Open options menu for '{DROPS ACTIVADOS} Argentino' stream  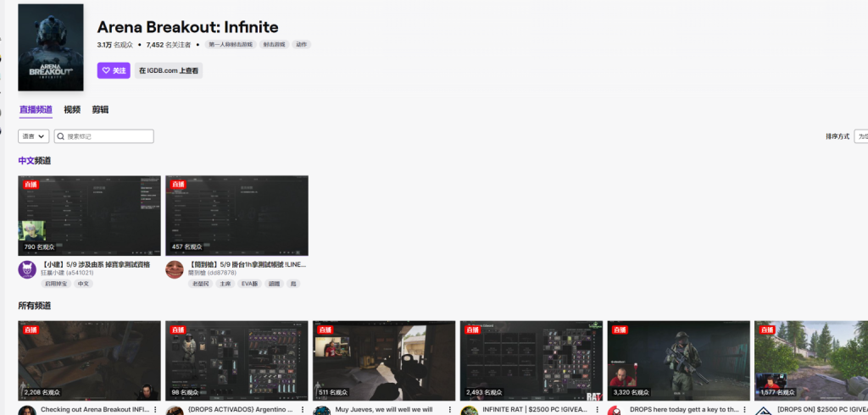(x=303, y=409)
